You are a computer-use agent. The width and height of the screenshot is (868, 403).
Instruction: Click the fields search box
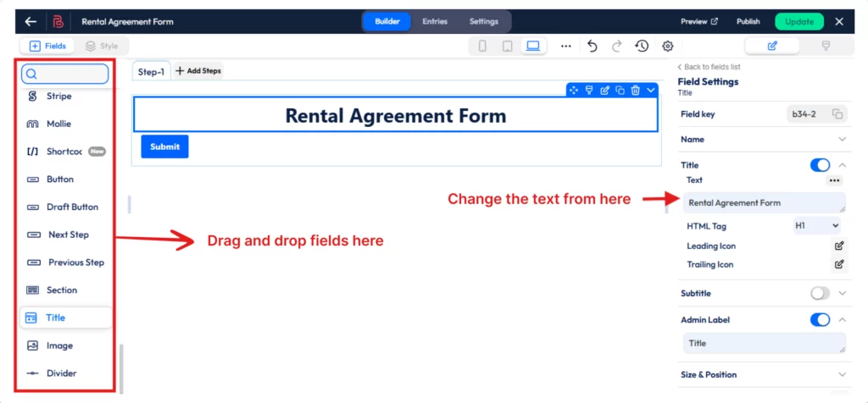(64, 74)
